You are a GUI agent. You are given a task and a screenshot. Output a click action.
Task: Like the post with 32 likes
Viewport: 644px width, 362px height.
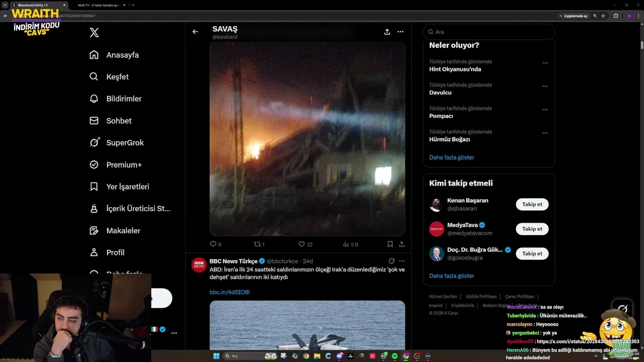pos(305,244)
